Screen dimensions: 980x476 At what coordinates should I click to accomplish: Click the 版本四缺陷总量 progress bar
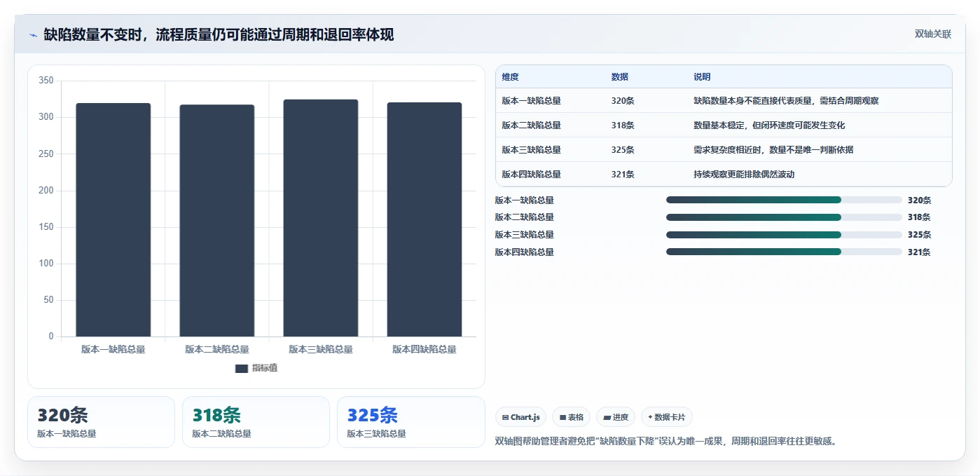[784, 252]
